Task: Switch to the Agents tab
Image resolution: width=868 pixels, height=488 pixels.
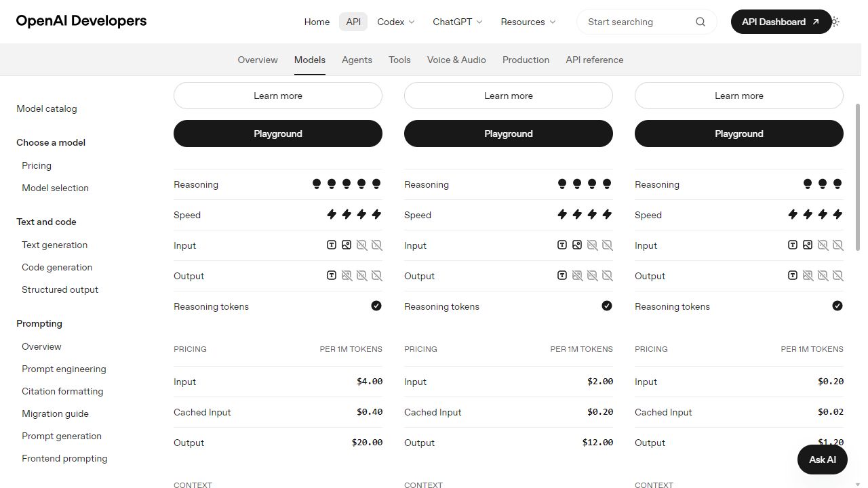Action: (x=357, y=60)
